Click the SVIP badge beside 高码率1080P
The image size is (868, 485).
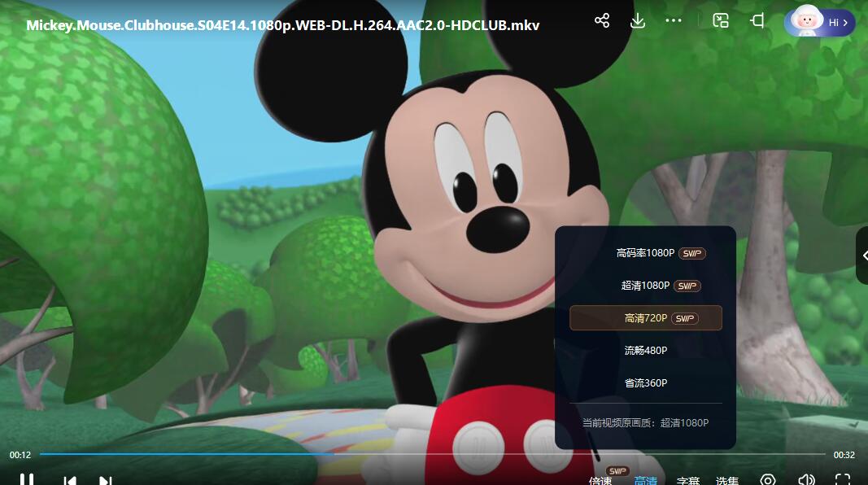click(x=692, y=254)
